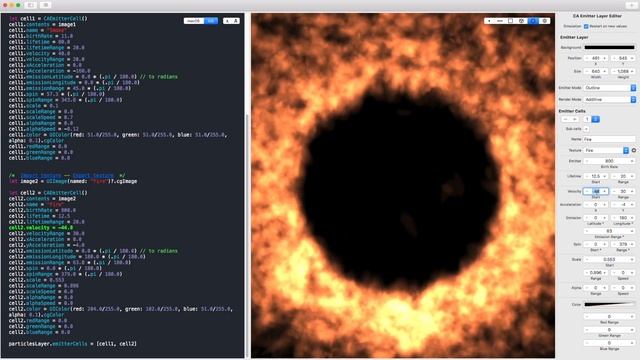This screenshot has height=360, width=640.
Task: Select the iOS code target segment
Action: (211, 21)
